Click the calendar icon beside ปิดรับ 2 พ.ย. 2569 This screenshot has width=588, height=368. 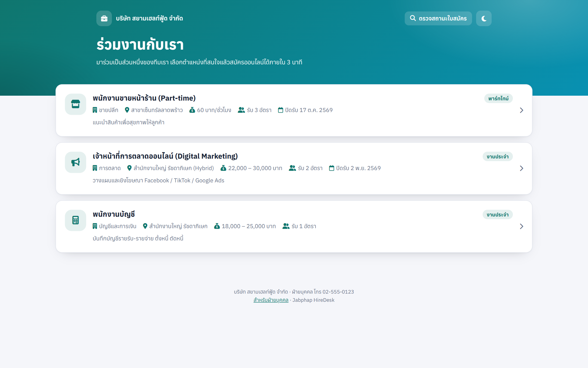pyautogui.click(x=332, y=168)
